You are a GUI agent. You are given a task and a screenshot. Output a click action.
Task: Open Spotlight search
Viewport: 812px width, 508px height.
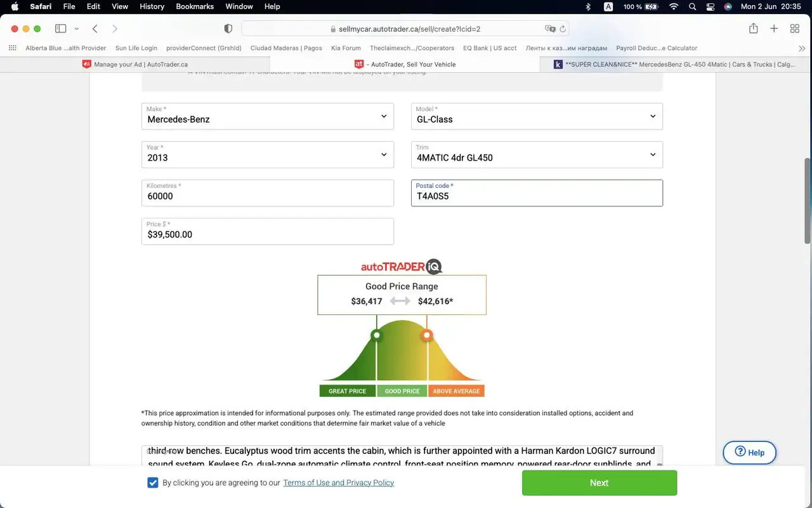click(693, 6)
